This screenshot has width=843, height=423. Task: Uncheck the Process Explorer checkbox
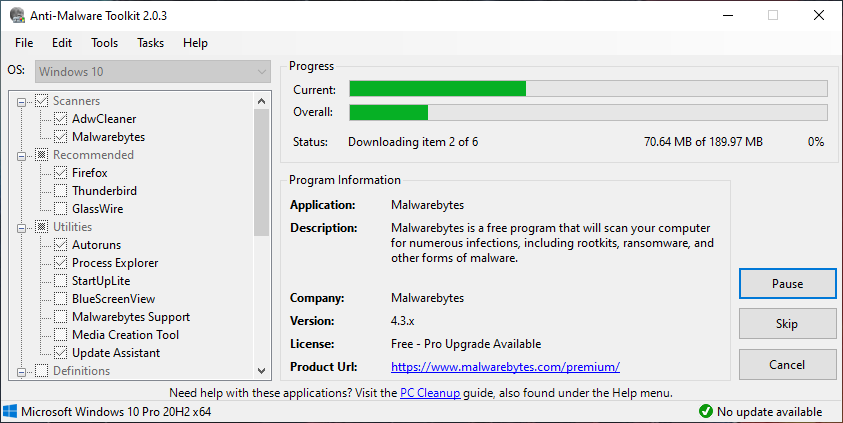(x=61, y=263)
